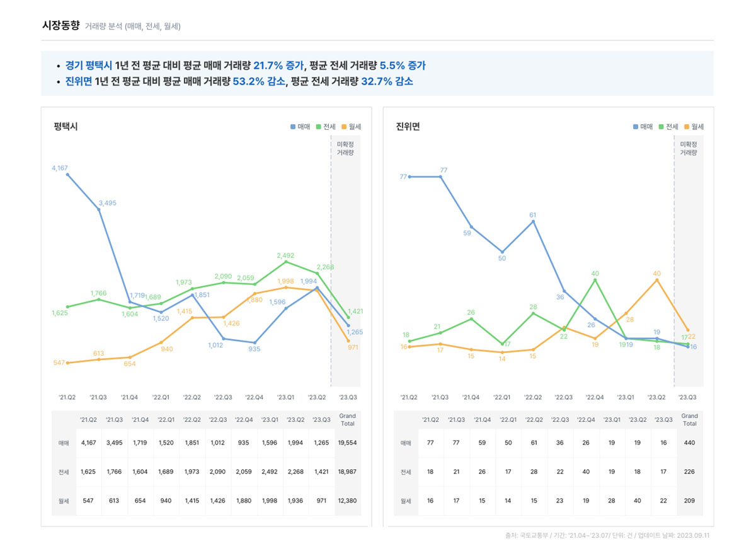Select the 5.5% 증가 figure in summary
This screenshot has height=541, width=756.
point(402,66)
